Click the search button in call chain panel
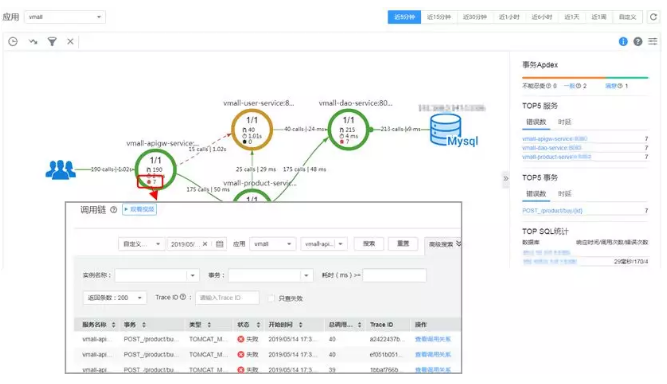This screenshot has width=667, height=384. (369, 244)
